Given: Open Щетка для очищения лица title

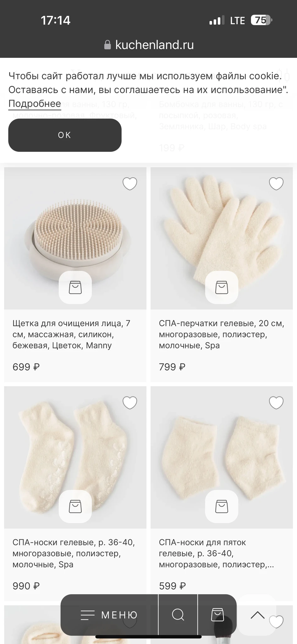Looking at the screenshot, I should click(71, 334).
